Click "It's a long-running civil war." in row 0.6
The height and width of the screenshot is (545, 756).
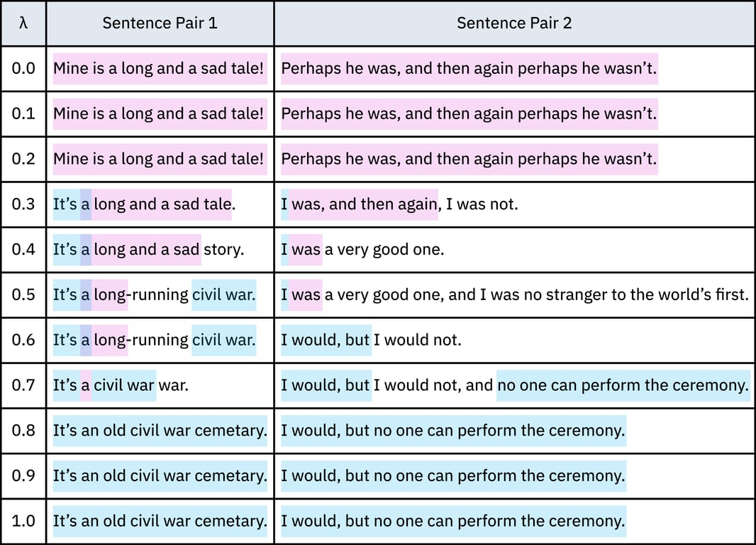coord(154,340)
